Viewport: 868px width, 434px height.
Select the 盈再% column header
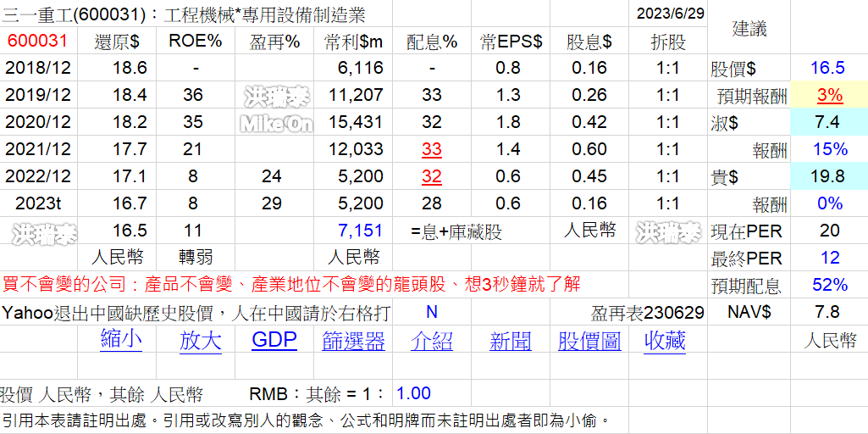coord(274,42)
